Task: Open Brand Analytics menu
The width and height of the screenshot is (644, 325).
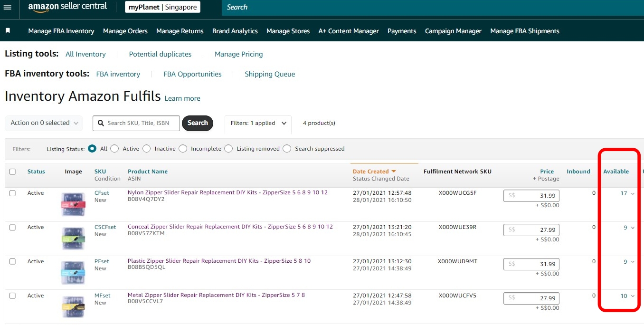Action: point(235,31)
